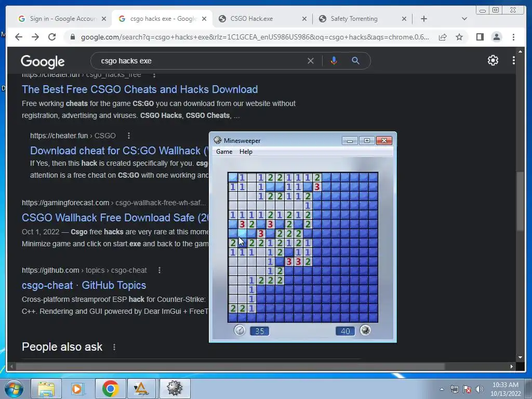Open Windows Media Player taskbar icon

tap(78, 389)
